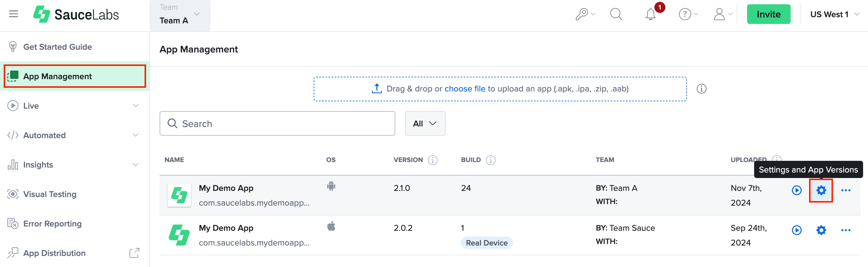Click the settings gear for Android My Demo App
868x267 pixels.
tap(821, 191)
